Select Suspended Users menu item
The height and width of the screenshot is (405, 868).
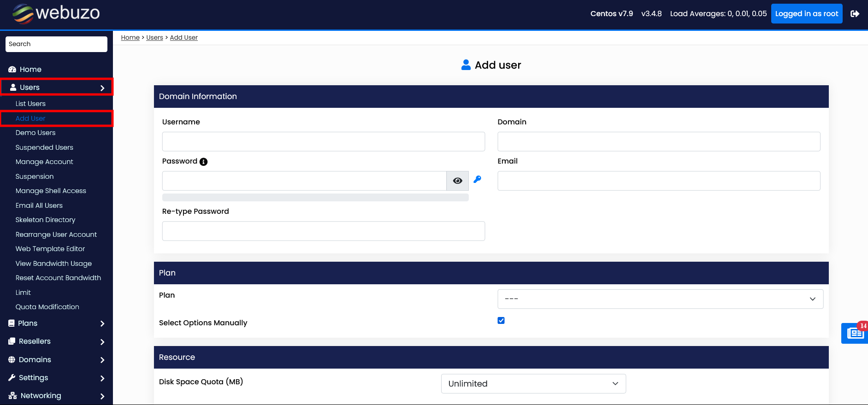[44, 147]
